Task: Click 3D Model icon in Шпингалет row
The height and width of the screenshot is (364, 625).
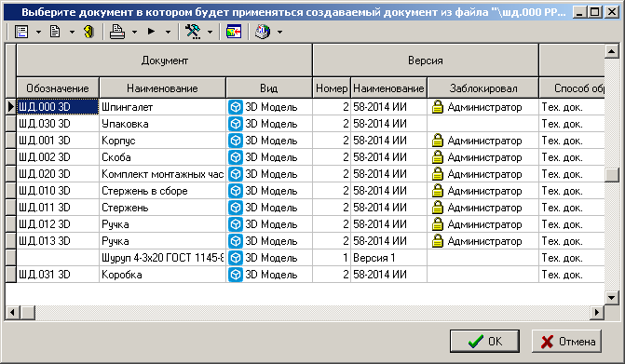Action: tap(236, 107)
